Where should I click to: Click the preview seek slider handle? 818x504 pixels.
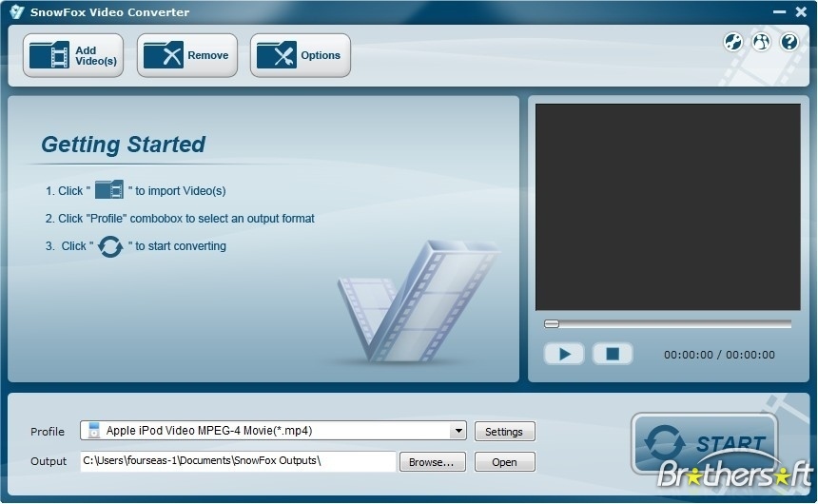pyautogui.click(x=552, y=324)
